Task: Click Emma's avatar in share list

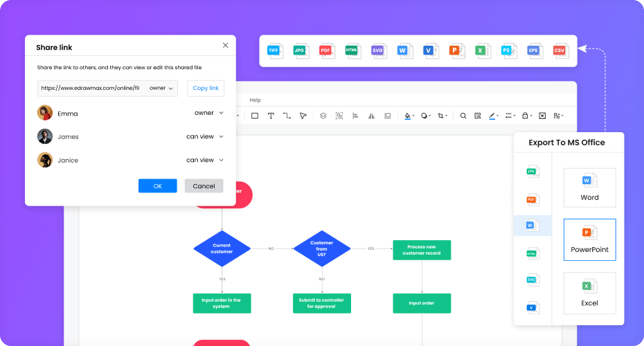Action: click(x=45, y=113)
